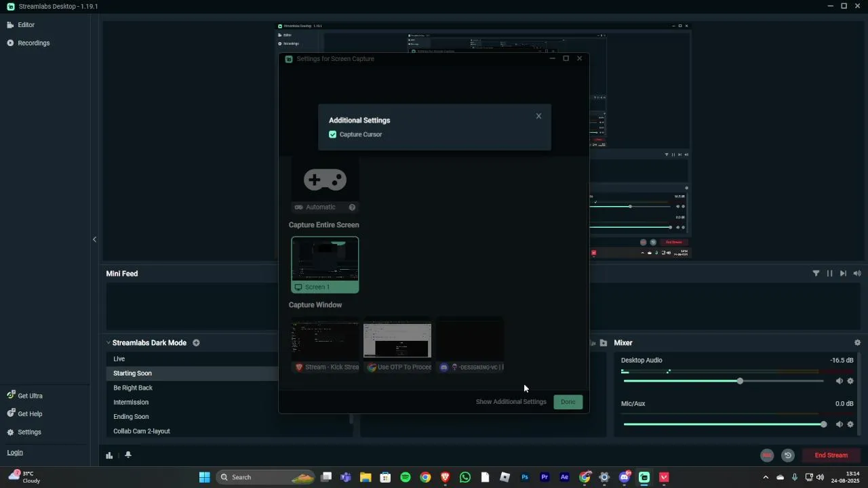Open Discord from the taskbar
This screenshot has height=488, width=868.
coord(625,478)
